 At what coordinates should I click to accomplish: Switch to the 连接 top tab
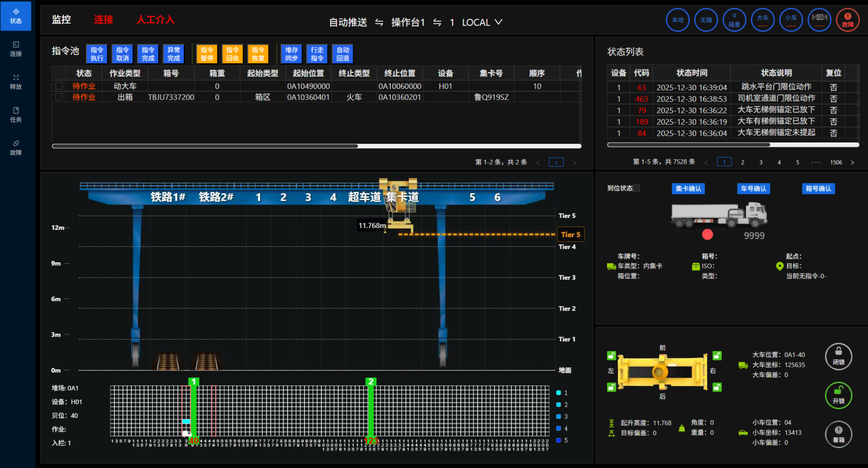pos(103,20)
